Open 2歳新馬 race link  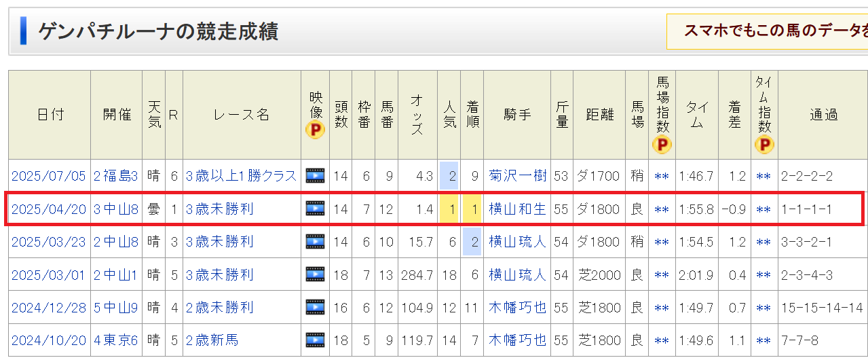pos(212,340)
